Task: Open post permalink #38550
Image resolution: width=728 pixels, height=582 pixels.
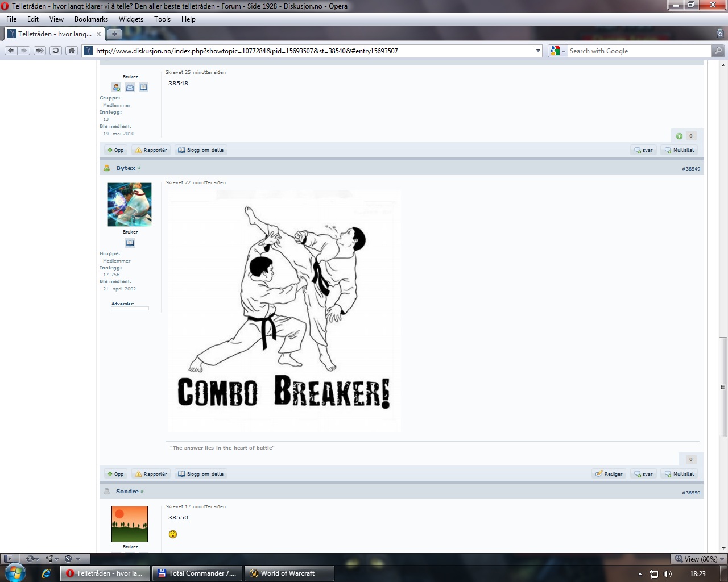Action: [691, 493]
